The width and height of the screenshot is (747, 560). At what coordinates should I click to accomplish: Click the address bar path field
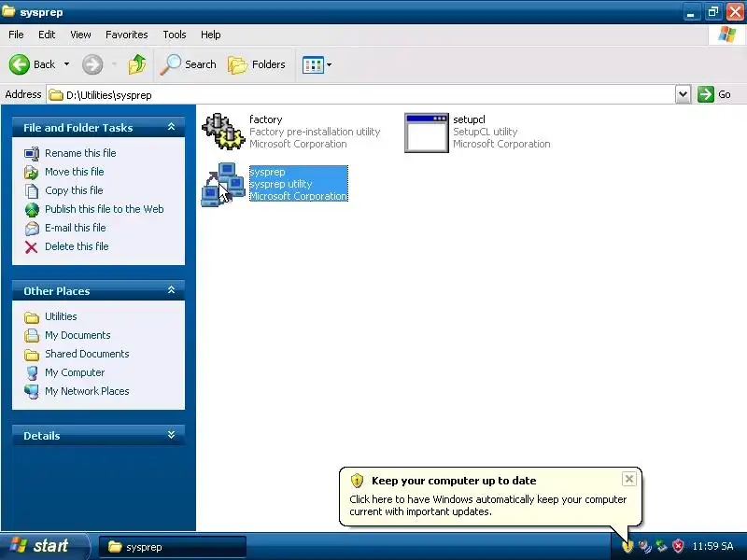[x=361, y=95]
